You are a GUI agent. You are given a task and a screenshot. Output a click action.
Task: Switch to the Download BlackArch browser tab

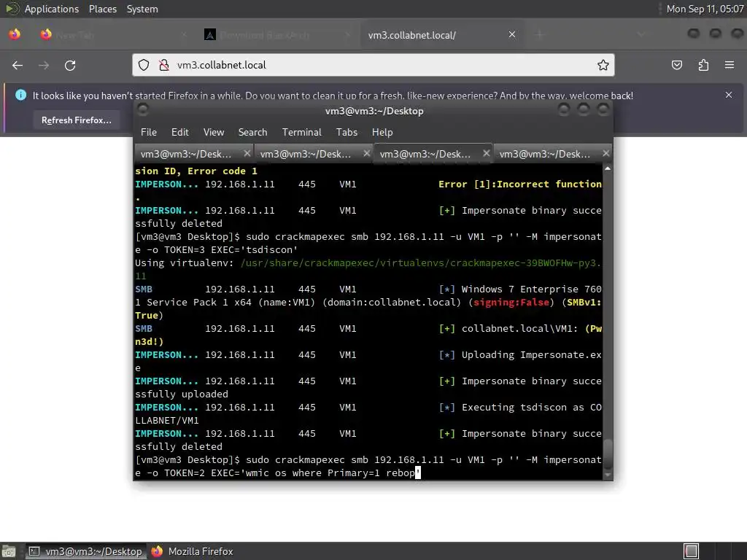click(x=278, y=35)
